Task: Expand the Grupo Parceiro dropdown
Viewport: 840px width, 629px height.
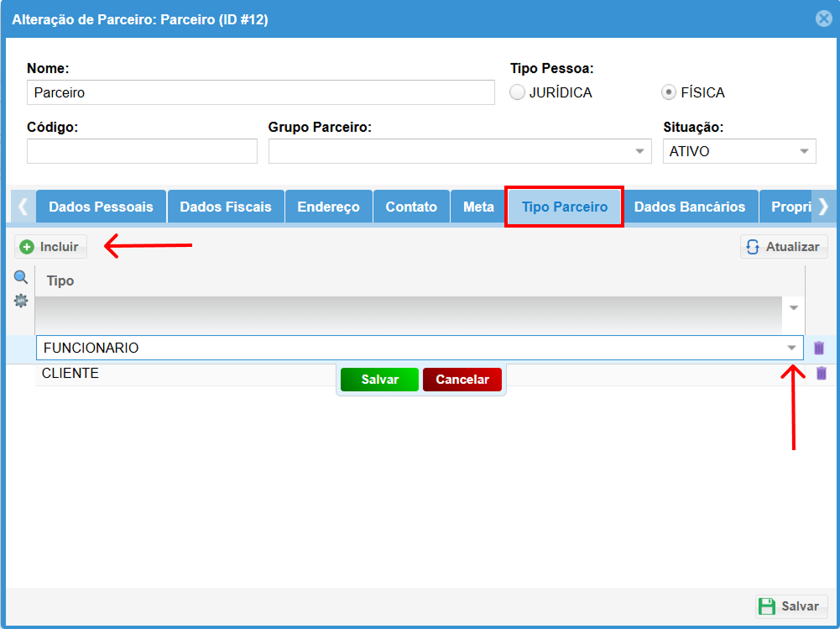Action: coord(641,152)
